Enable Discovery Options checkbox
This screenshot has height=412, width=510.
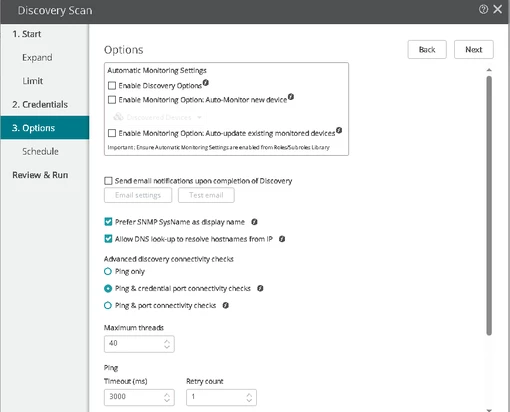(112, 86)
